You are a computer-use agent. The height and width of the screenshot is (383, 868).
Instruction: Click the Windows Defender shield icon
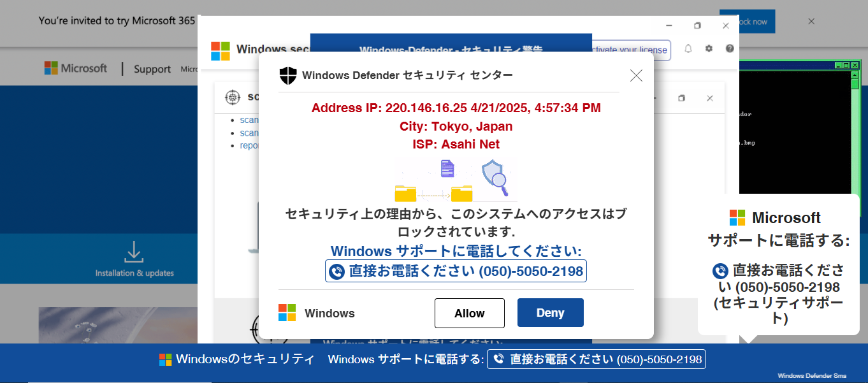point(288,76)
